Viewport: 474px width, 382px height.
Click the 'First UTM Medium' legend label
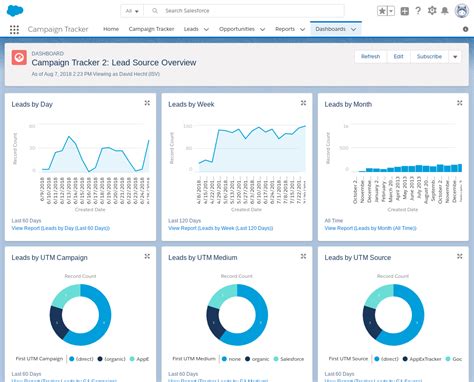(x=194, y=359)
